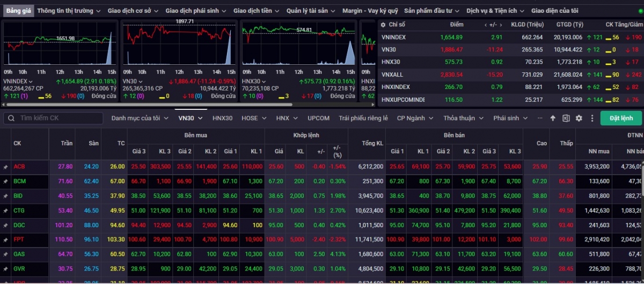The height and width of the screenshot is (284, 644).
Task: Switch to the HNX30 tab
Action: pyautogui.click(x=222, y=118)
